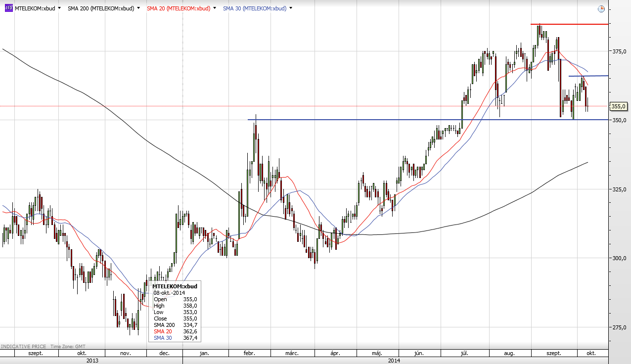Click the jan. month label
Screen dimensions: 631x364
205,354
